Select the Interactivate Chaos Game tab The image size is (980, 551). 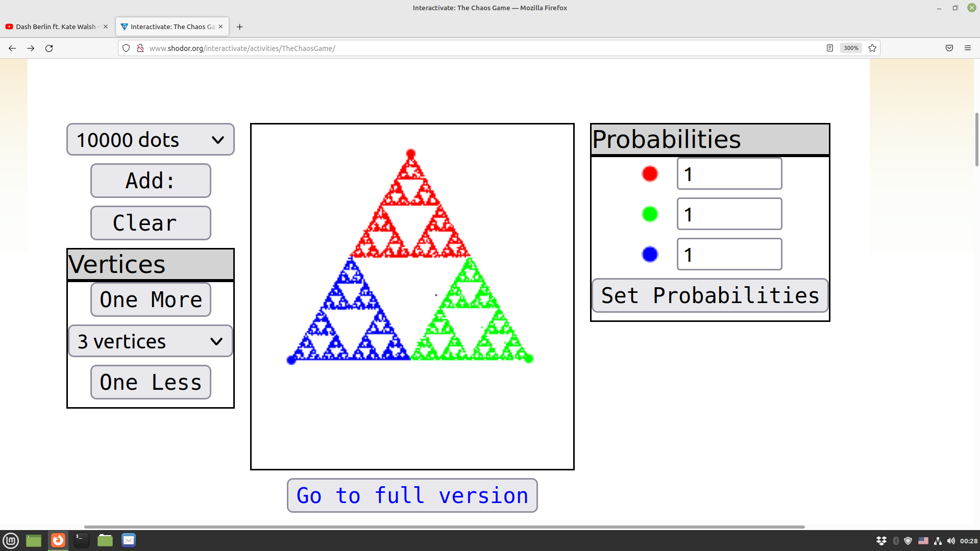pyautogui.click(x=171, y=27)
